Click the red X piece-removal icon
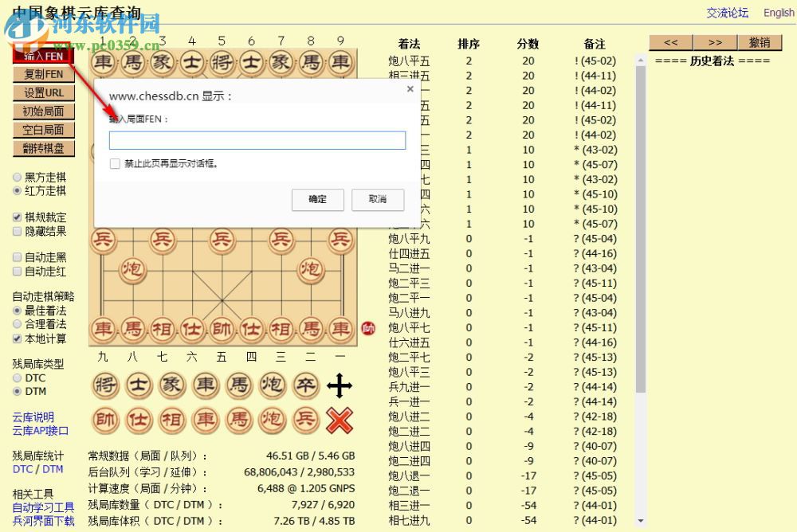 pos(340,421)
